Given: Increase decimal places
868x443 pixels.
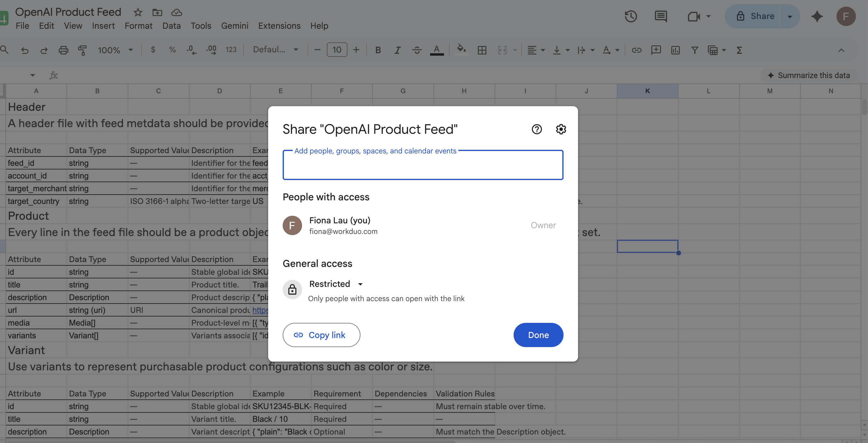Looking at the screenshot, I should [211, 50].
